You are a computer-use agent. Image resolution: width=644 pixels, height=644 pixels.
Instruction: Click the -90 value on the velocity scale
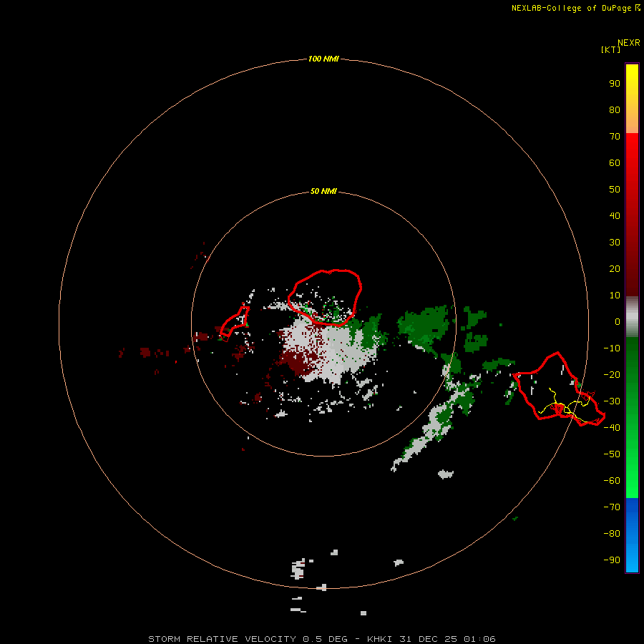coord(612,560)
